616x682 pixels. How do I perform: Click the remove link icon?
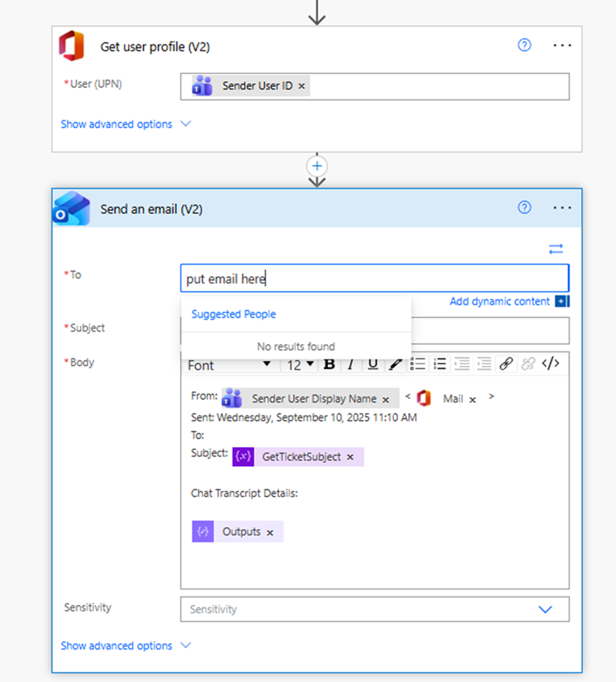point(528,364)
